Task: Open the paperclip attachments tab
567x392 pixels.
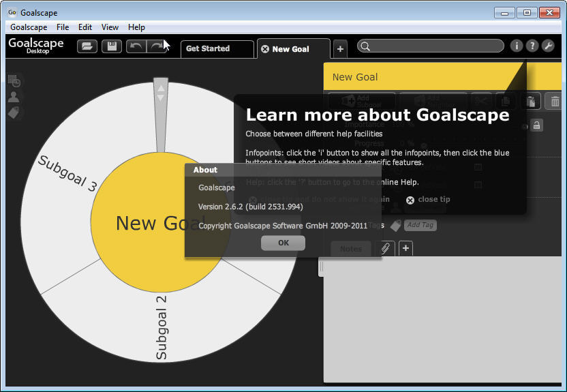Action: pos(386,248)
